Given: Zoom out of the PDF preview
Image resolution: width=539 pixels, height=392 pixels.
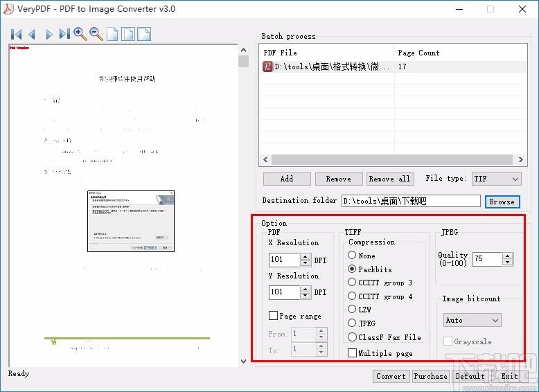Looking at the screenshot, I should tap(96, 34).
